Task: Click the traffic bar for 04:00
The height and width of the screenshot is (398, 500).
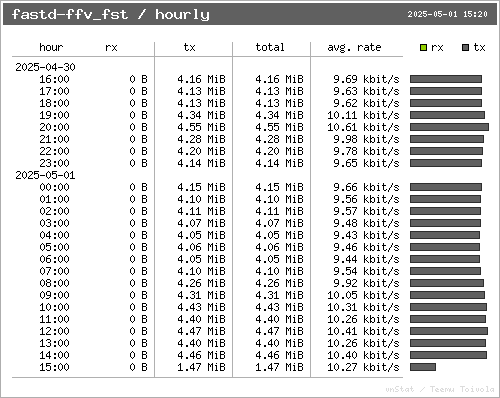Action: [445, 235]
